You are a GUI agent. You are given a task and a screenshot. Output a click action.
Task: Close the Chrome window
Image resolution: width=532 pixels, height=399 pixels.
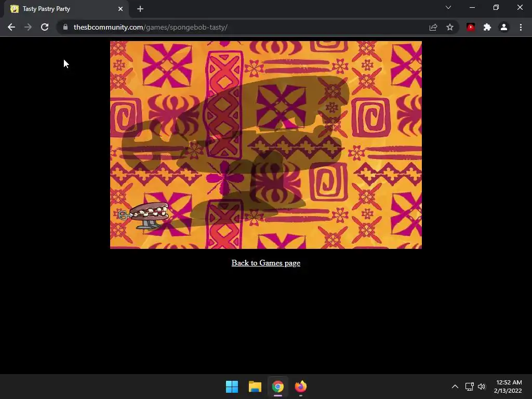(520, 7)
